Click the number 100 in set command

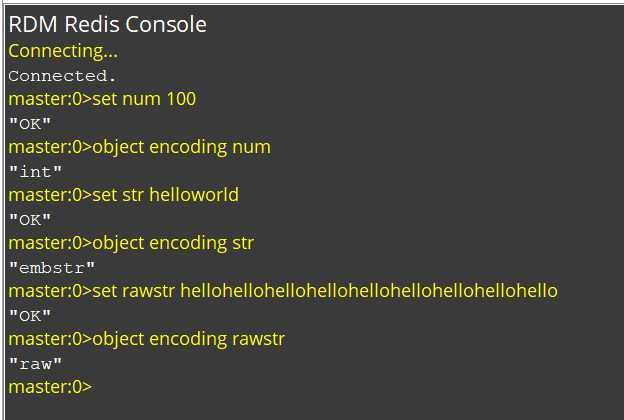[x=181, y=99]
